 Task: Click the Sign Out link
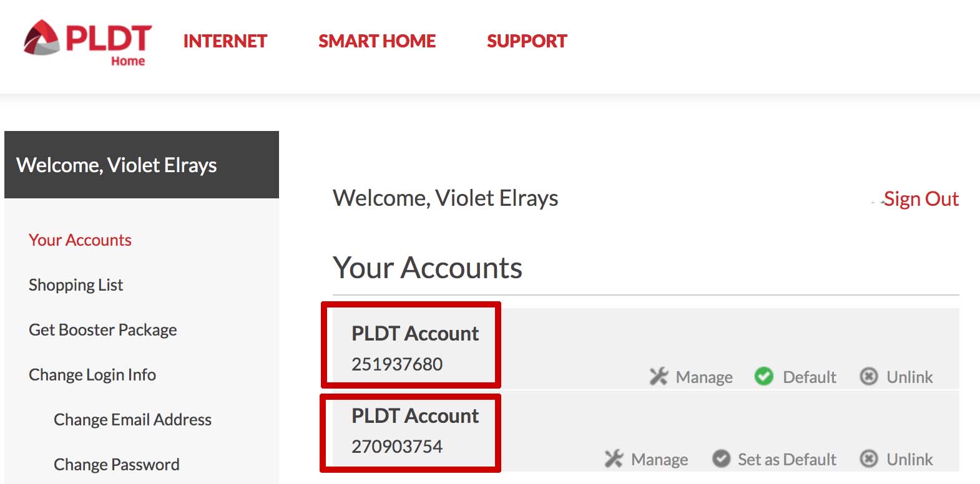point(921,199)
